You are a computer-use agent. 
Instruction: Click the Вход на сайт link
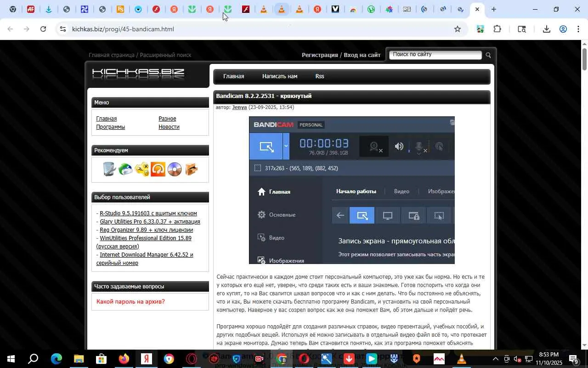pos(362,55)
